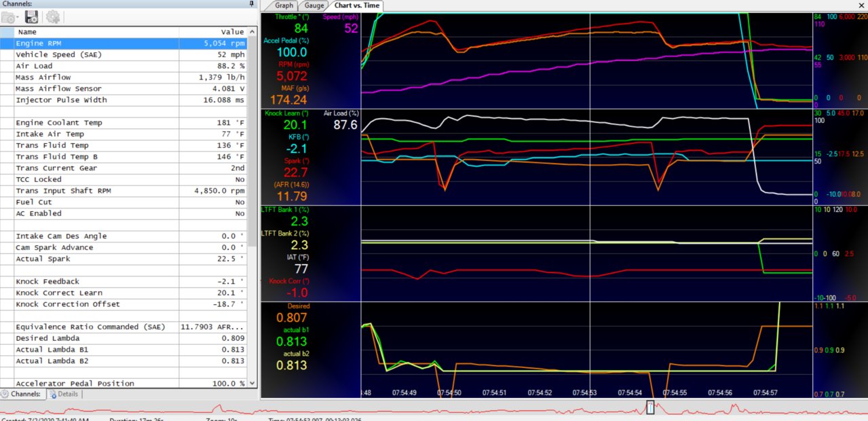Click the Desired lambda legend value 0.807
The image size is (868, 421).
[x=292, y=318]
